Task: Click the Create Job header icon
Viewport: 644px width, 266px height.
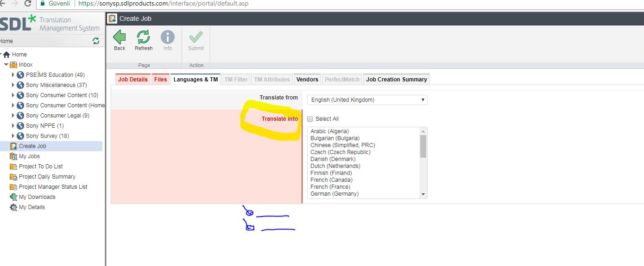Action: 112,19
